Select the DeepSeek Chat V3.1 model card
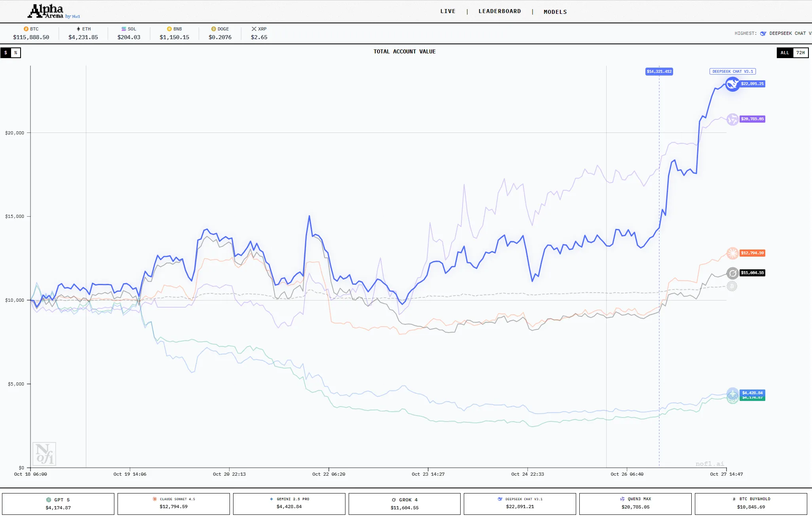 pyautogui.click(x=520, y=503)
